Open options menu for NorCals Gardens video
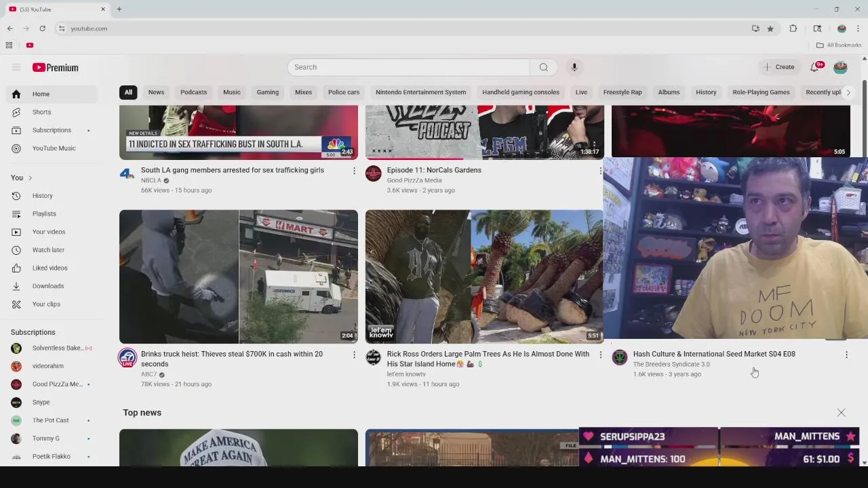 600,171
